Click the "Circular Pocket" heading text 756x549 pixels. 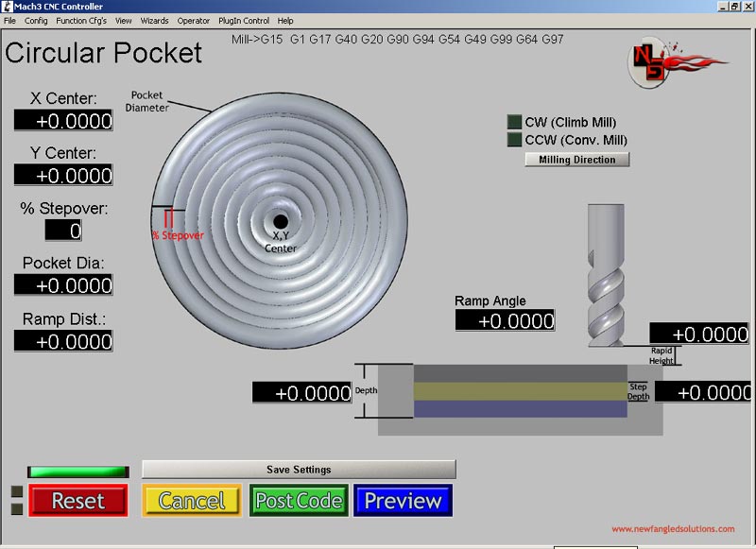(x=103, y=53)
